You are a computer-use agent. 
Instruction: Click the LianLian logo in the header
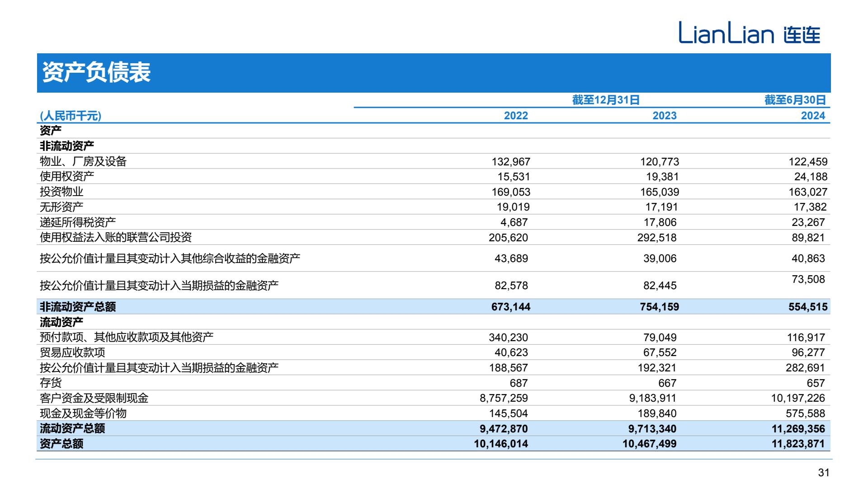pyautogui.click(x=749, y=33)
